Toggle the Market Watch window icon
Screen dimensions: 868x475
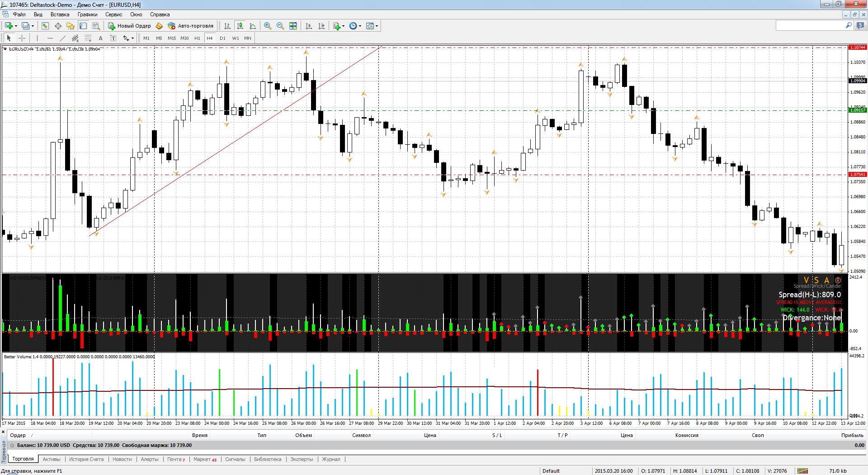pyautogui.click(x=45, y=26)
